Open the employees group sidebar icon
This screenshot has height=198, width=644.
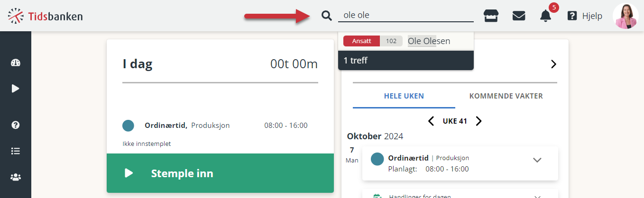point(16,177)
